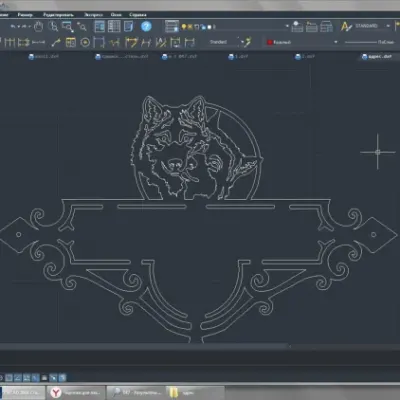This screenshot has height=400, width=400.
Task: Toggle the first status bar mode button
Action: pos(9,378)
